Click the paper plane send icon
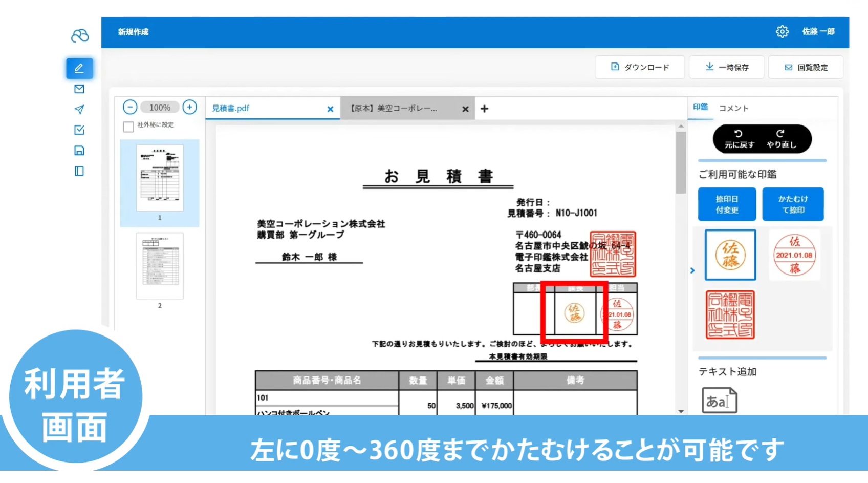This screenshot has height=483, width=868. [79, 110]
